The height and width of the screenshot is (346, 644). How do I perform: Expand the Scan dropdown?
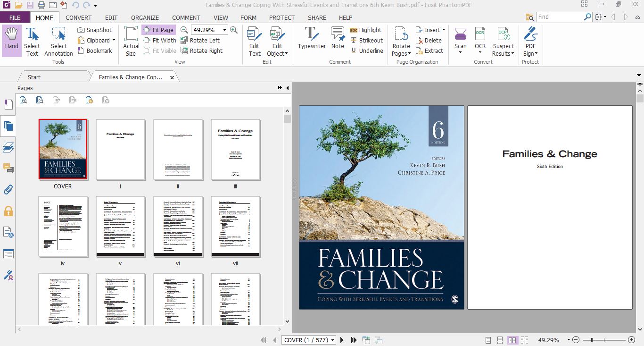coord(461,52)
